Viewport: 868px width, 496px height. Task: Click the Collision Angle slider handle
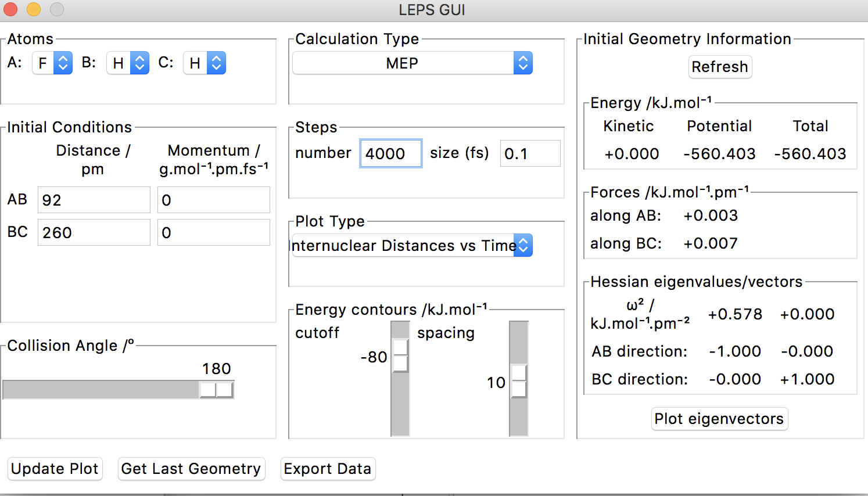[216, 390]
